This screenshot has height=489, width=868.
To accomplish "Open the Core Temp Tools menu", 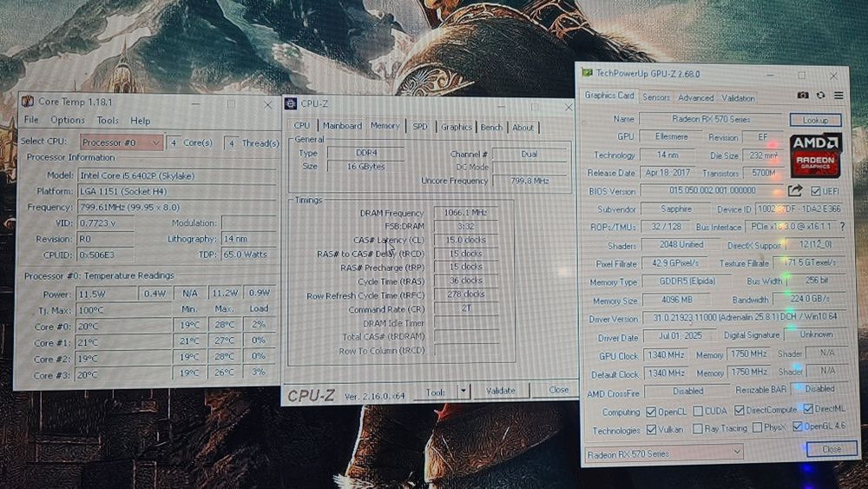I will click(108, 120).
